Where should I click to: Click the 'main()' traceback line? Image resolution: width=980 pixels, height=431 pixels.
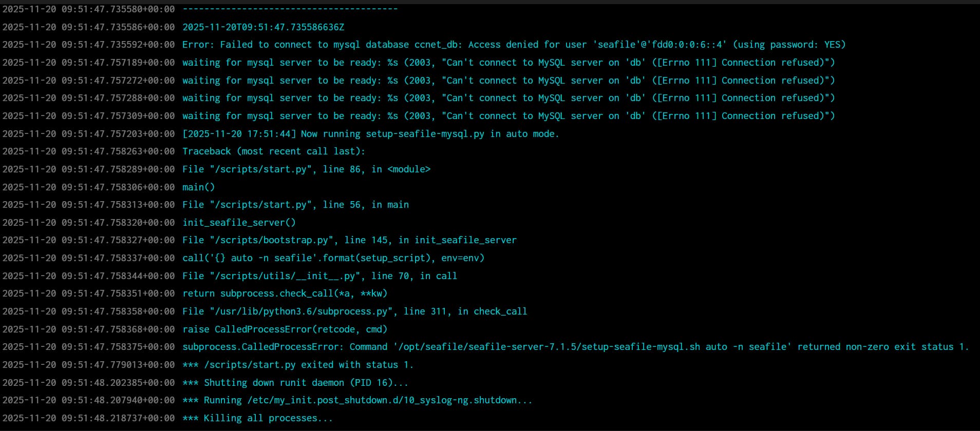click(199, 187)
